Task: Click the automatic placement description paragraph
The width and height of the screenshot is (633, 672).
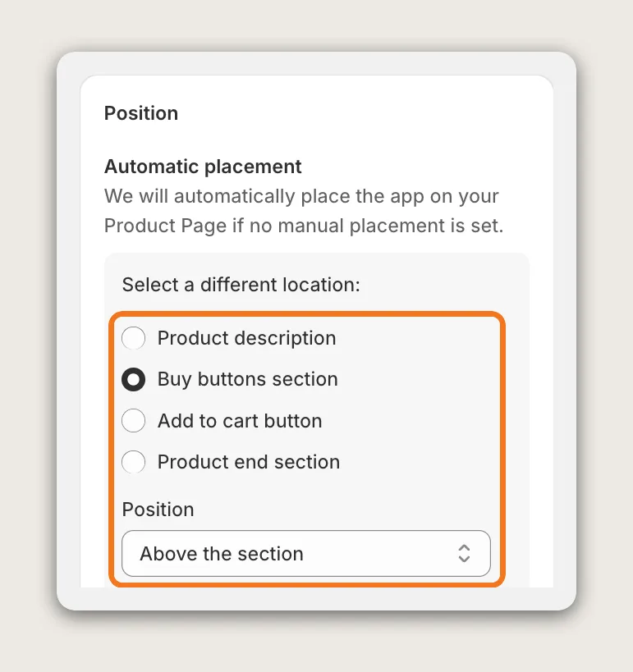Action: coord(304,211)
